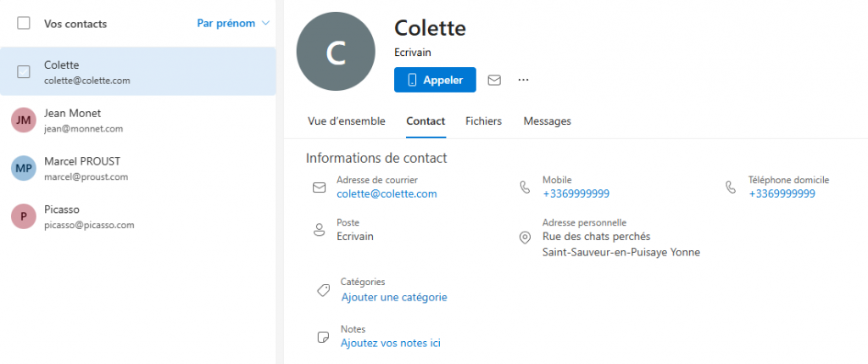Click the envelope icon beside Appeler
The image size is (868, 364).
(494, 80)
